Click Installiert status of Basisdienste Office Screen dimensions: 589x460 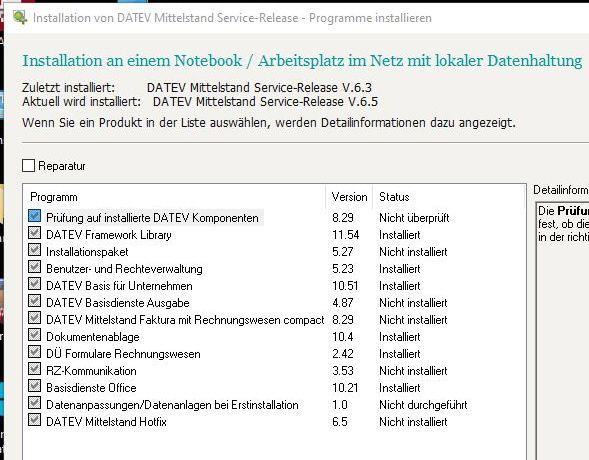click(400, 388)
